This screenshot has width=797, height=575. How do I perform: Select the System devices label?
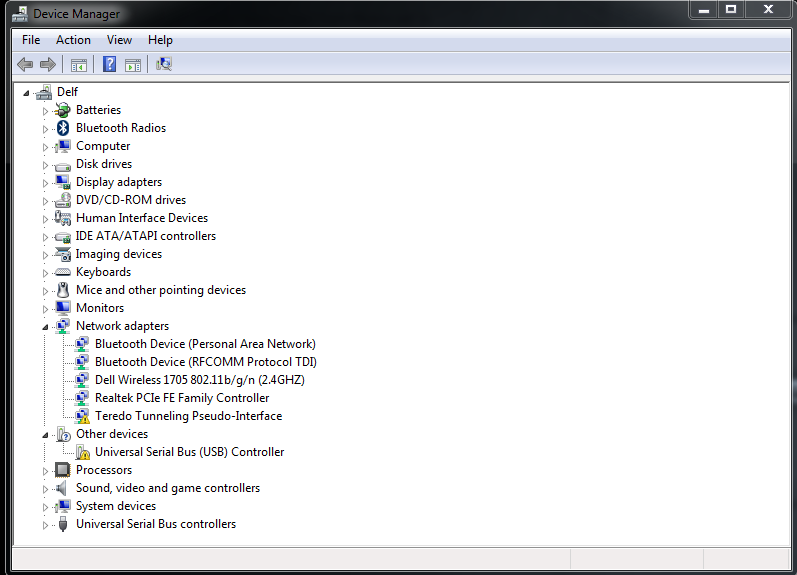tap(116, 506)
